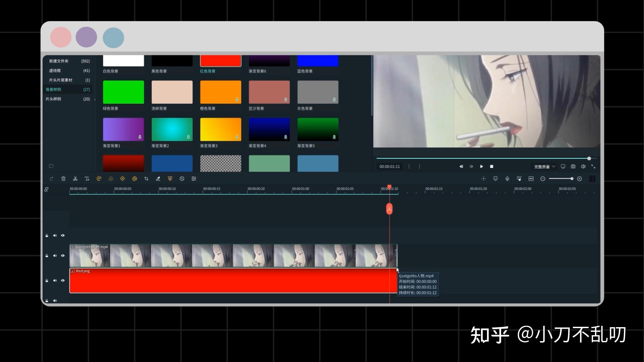
Task: Lock the ijustgotto video track
Action: coord(47,256)
